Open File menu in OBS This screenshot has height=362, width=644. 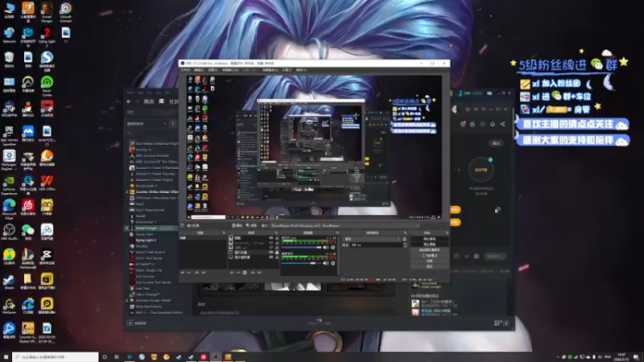(x=185, y=70)
